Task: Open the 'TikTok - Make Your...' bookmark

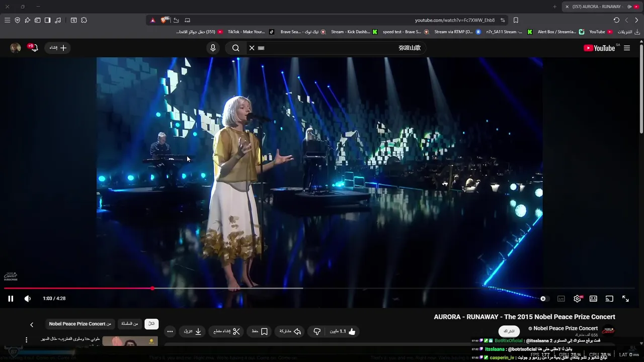Action: [x=251, y=32]
